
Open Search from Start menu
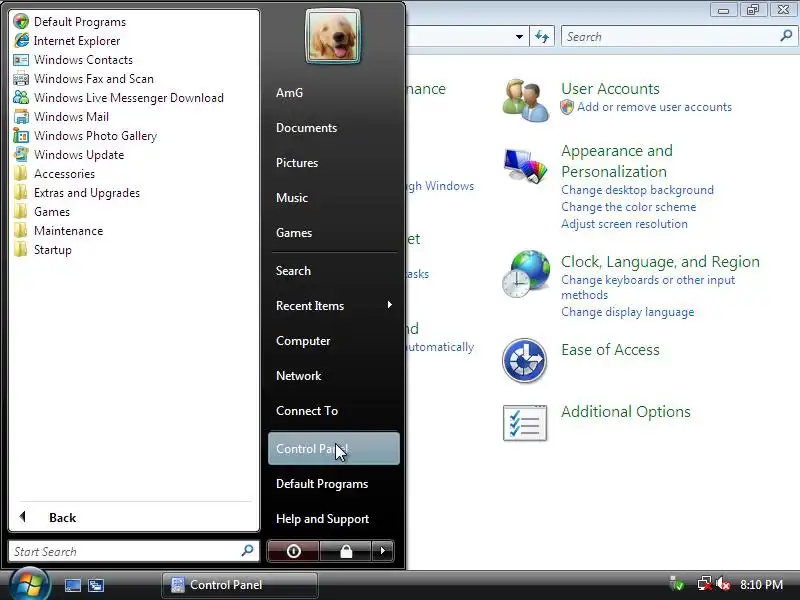(x=293, y=271)
